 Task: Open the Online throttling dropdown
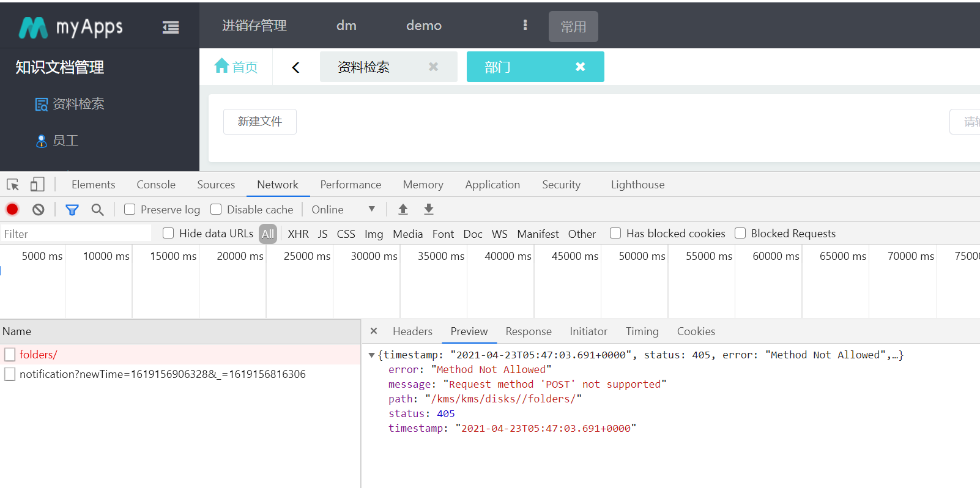(343, 209)
